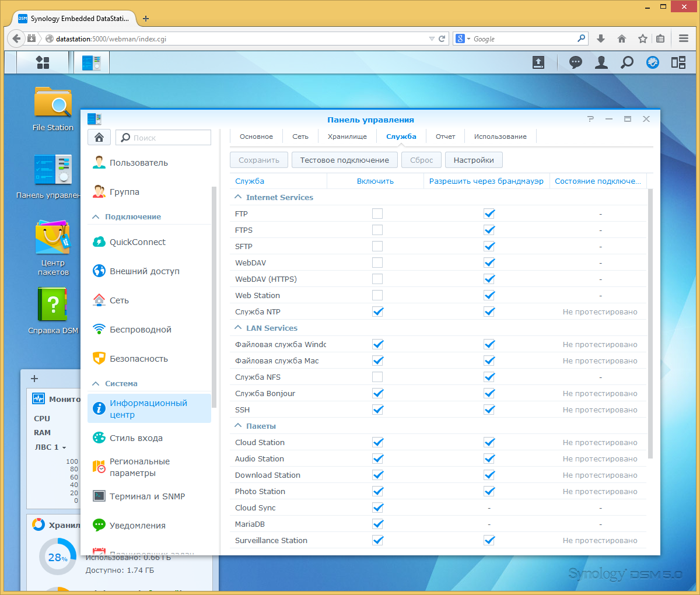700x595 pixels.
Task: Switch to the Сеть tab
Action: [x=300, y=136]
